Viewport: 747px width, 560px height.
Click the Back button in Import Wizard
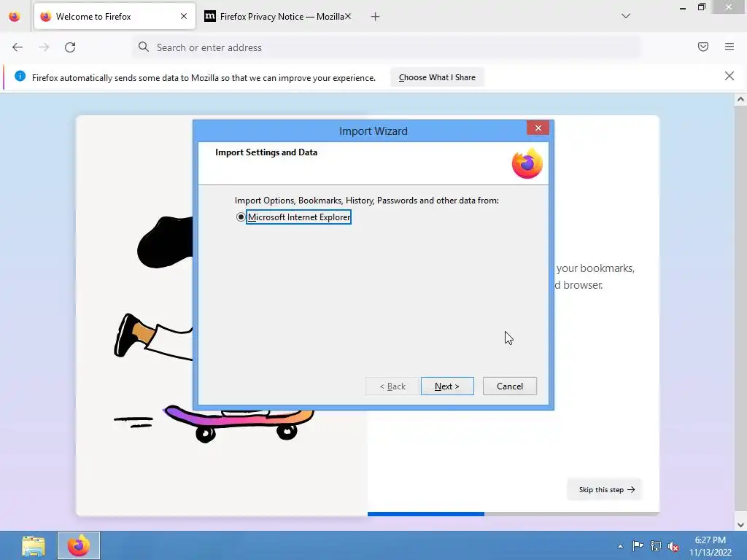point(392,386)
